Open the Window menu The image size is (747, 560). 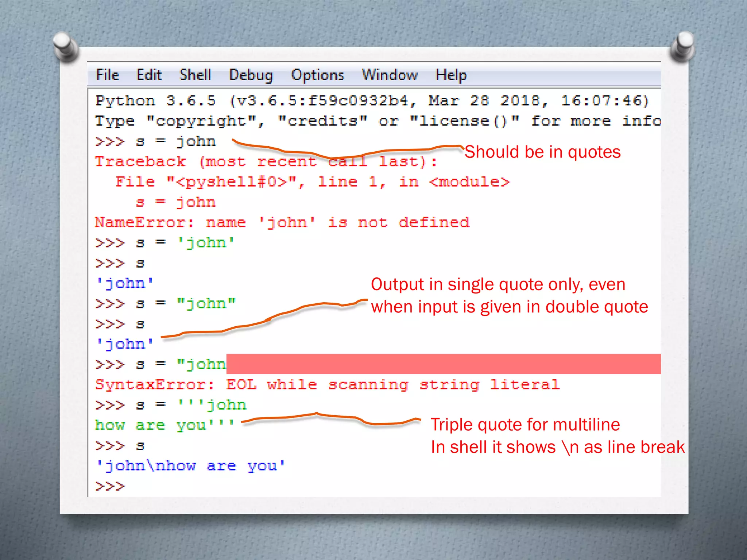click(390, 75)
